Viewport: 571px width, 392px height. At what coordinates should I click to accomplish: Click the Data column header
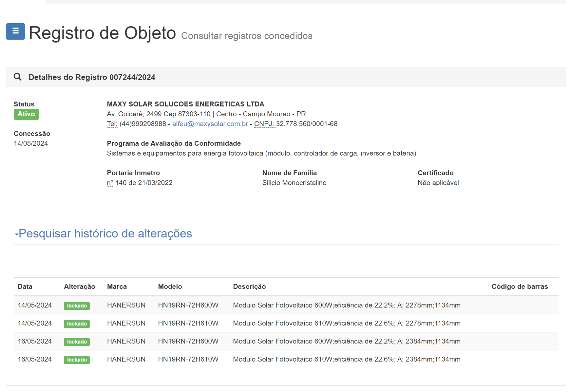pos(25,287)
